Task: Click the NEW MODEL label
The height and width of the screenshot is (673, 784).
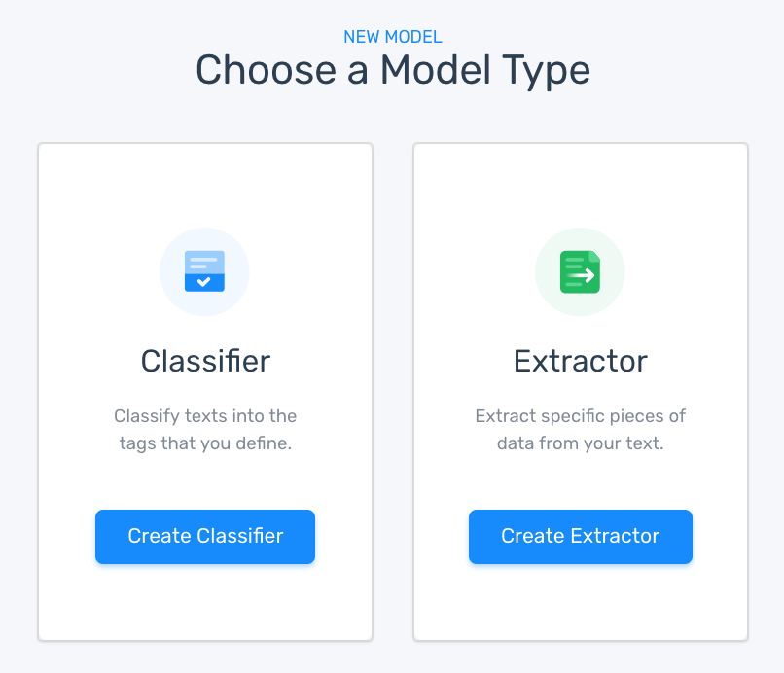Action: [392, 37]
